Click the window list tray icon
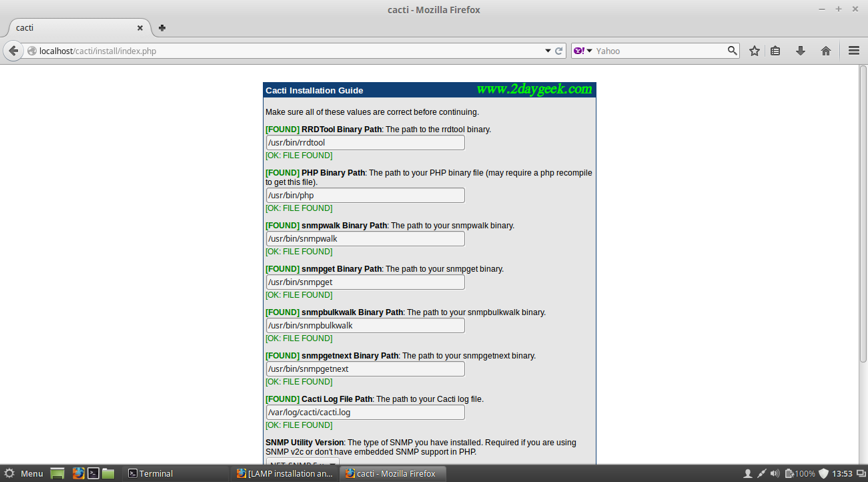The image size is (868, 482). tap(861, 473)
